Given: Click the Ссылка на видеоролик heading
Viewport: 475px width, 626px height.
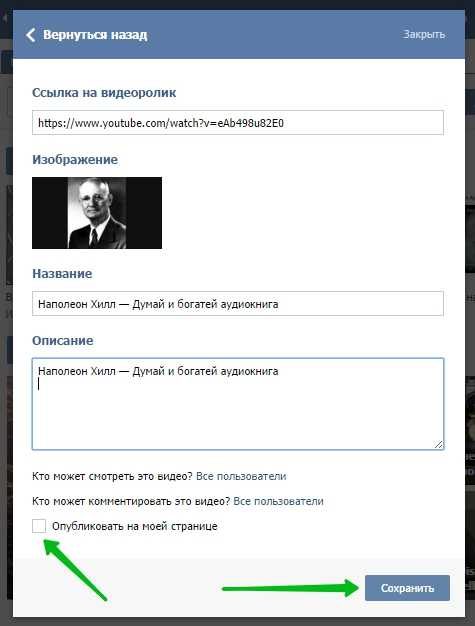Looking at the screenshot, I should tap(104, 93).
